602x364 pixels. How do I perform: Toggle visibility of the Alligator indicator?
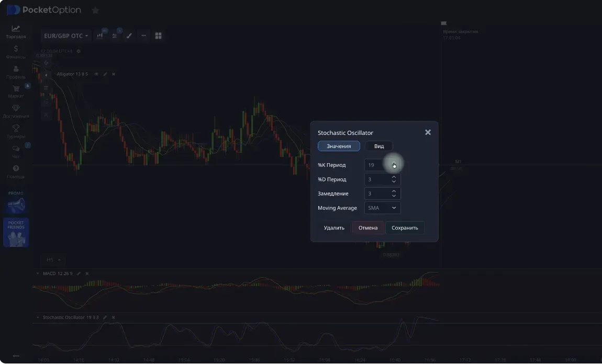(96, 74)
